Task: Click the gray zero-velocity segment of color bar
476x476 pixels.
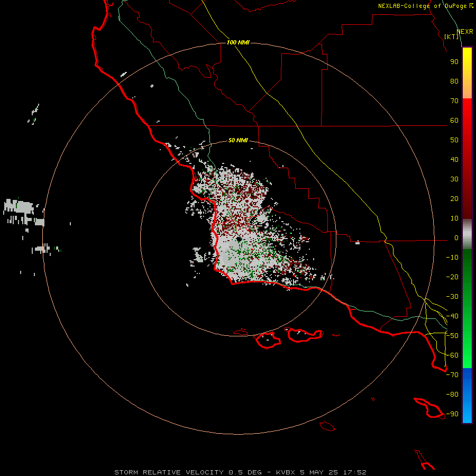Action: [x=467, y=234]
